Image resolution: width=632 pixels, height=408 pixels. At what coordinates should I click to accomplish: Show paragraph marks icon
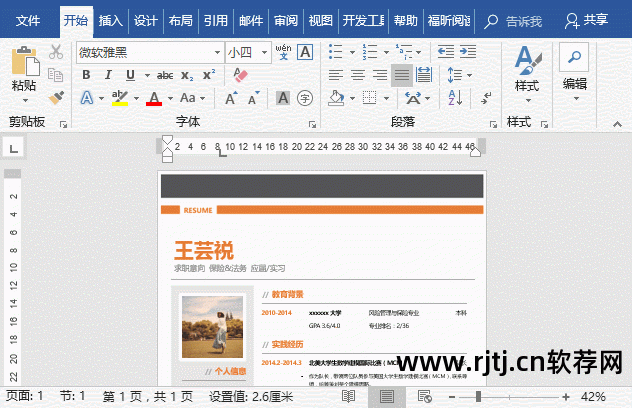coord(486,98)
